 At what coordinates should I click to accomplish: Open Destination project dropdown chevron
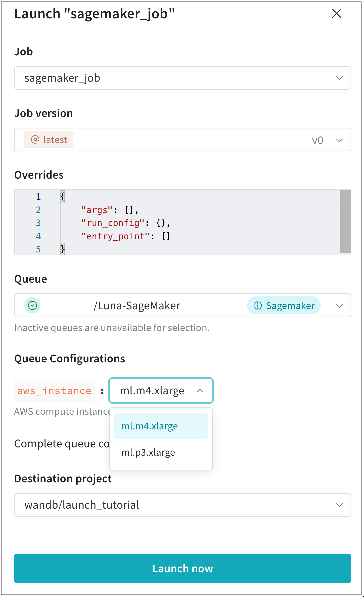pos(339,505)
